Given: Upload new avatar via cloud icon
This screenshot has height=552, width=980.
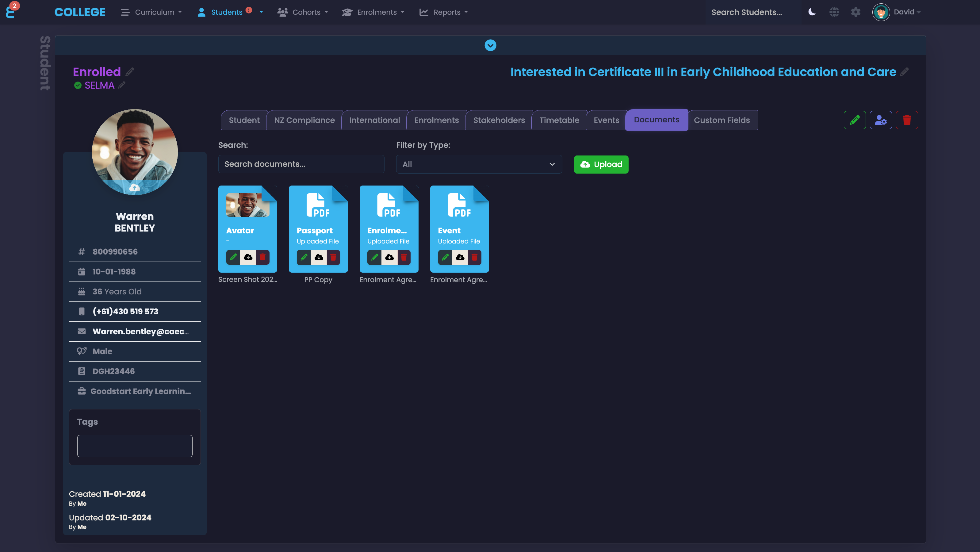Looking at the screenshot, I should [135, 188].
